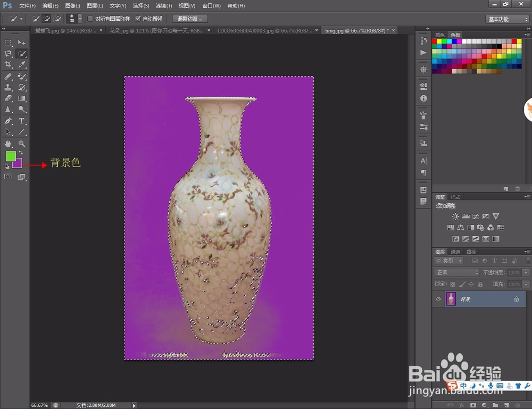Screen dimensions: 532x409
Task: Select the Path Selection tool
Action: click(x=8, y=132)
